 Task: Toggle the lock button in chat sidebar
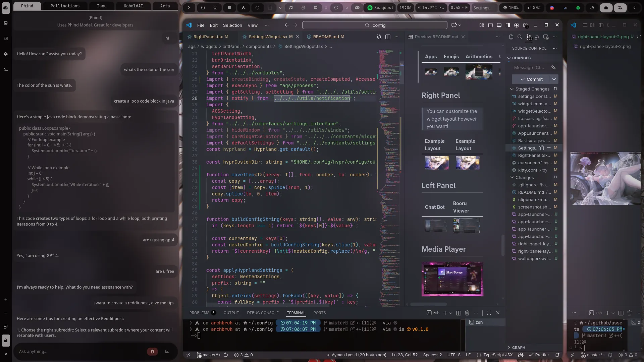pyautogui.click(x=6, y=341)
